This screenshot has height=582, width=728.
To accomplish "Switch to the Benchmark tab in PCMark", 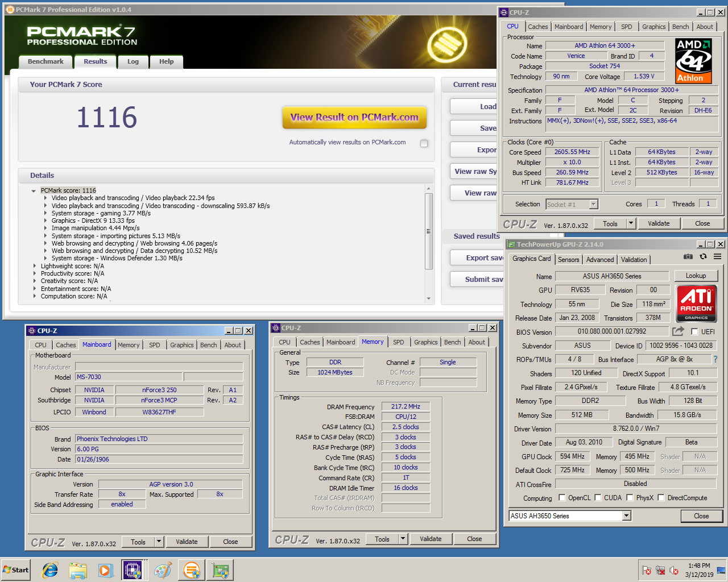I will [45, 62].
